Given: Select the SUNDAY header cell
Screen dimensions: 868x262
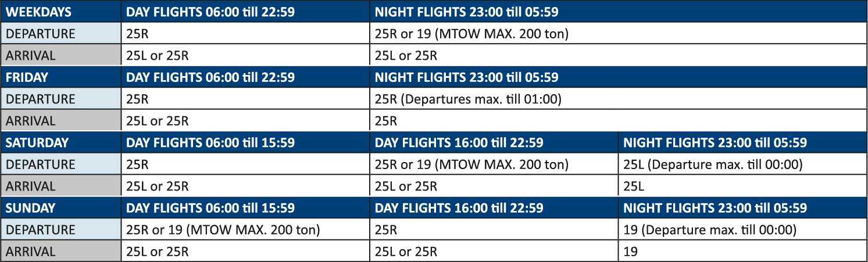Looking at the screenshot, I should (x=61, y=208).
